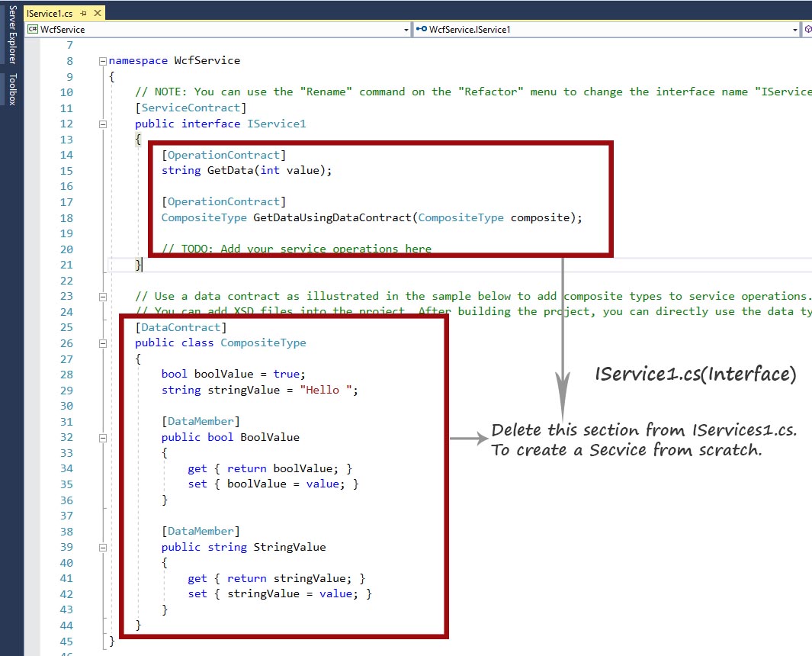Click the interface icon beside WcfService.IService1
The height and width of the screenshot is (656, 812).
[422, 29]
